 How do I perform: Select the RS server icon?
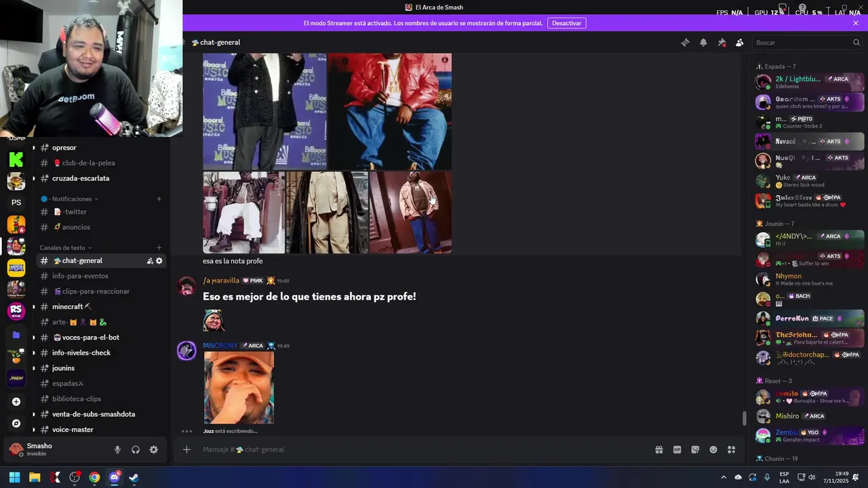click(x=16, y=311)
